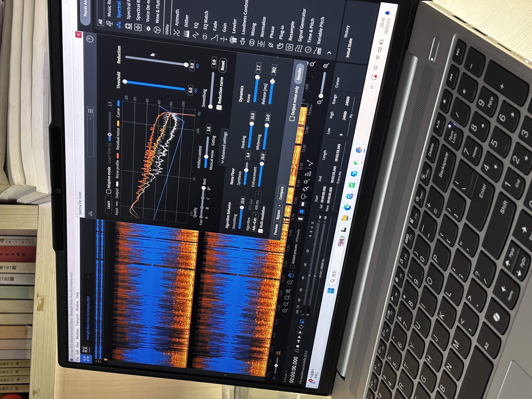Enable Output noise only checkbox
532x399 pixels.
coord(292,118)
